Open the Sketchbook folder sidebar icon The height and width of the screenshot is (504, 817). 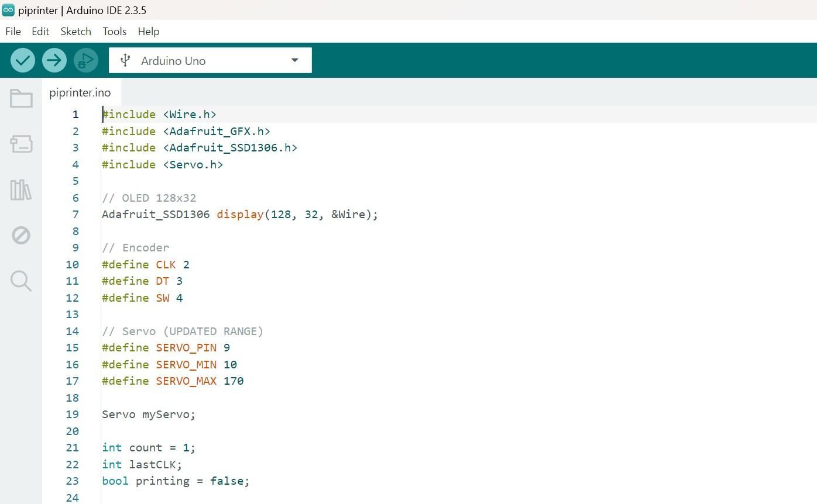[21, 98]
